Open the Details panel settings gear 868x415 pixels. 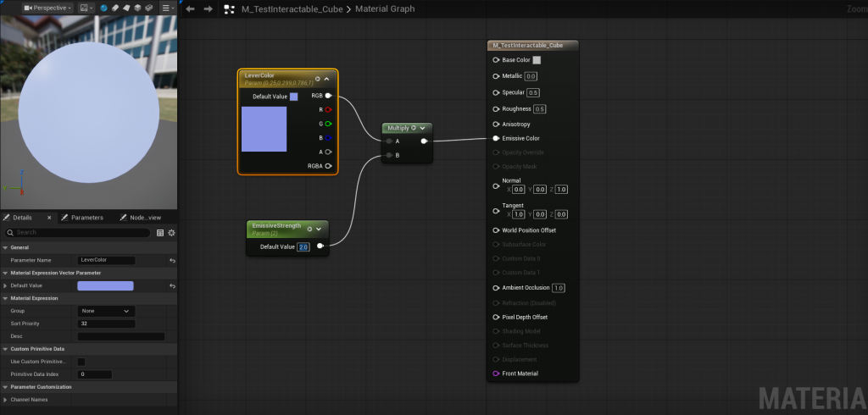click(x=171, y=232)
